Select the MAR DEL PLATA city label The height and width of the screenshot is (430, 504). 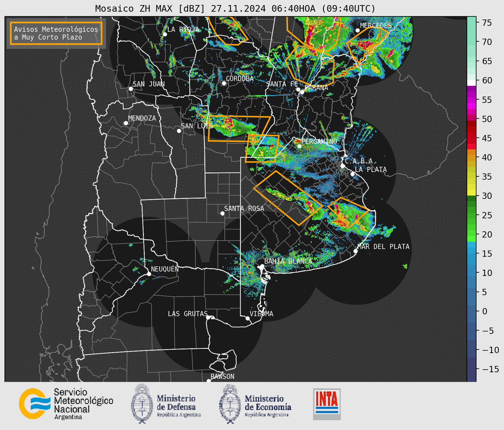pyautogui.click(x=383, y=247)
